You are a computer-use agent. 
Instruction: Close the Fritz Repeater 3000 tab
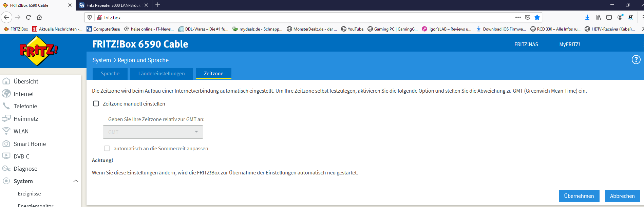tap(146, 5)
